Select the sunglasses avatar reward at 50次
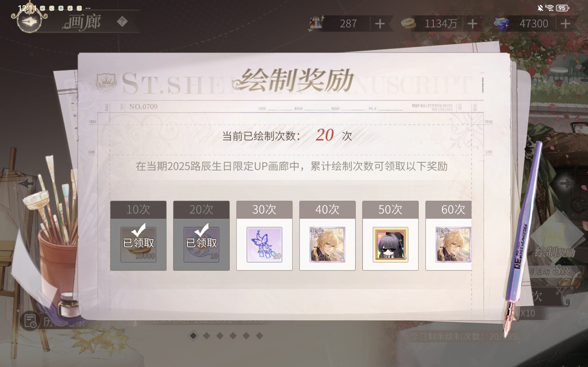The height and width of the screenshot is (367, 588). click(390, 245)
